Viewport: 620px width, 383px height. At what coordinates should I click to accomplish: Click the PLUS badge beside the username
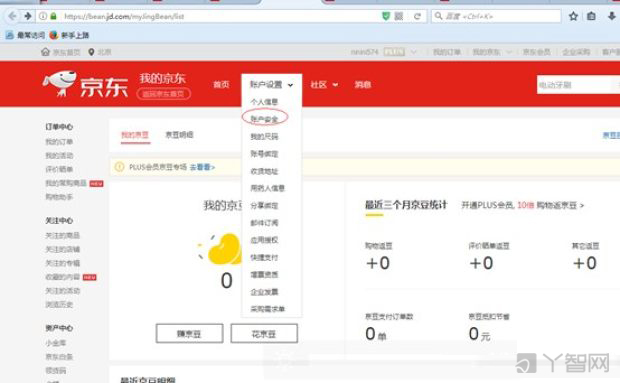[x=394, y=52]
